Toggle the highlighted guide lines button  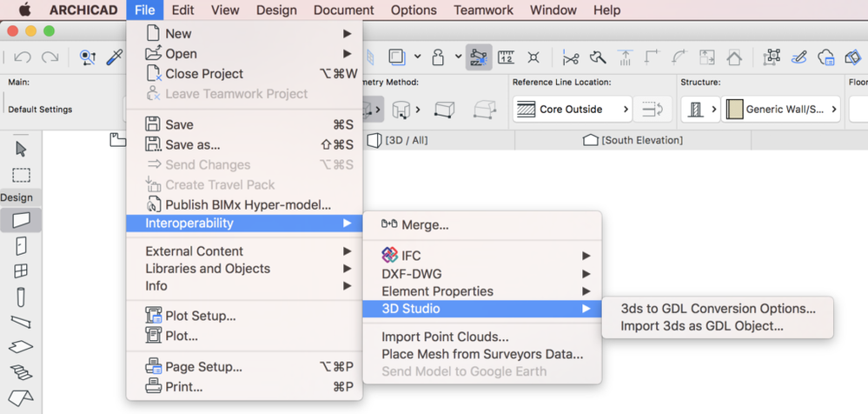tap(478, 57)
